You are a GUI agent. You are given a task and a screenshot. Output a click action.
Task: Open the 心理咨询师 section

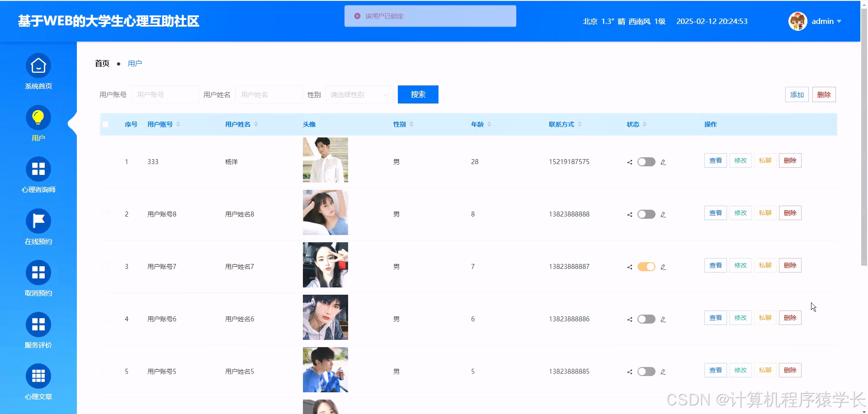(38, 175)
